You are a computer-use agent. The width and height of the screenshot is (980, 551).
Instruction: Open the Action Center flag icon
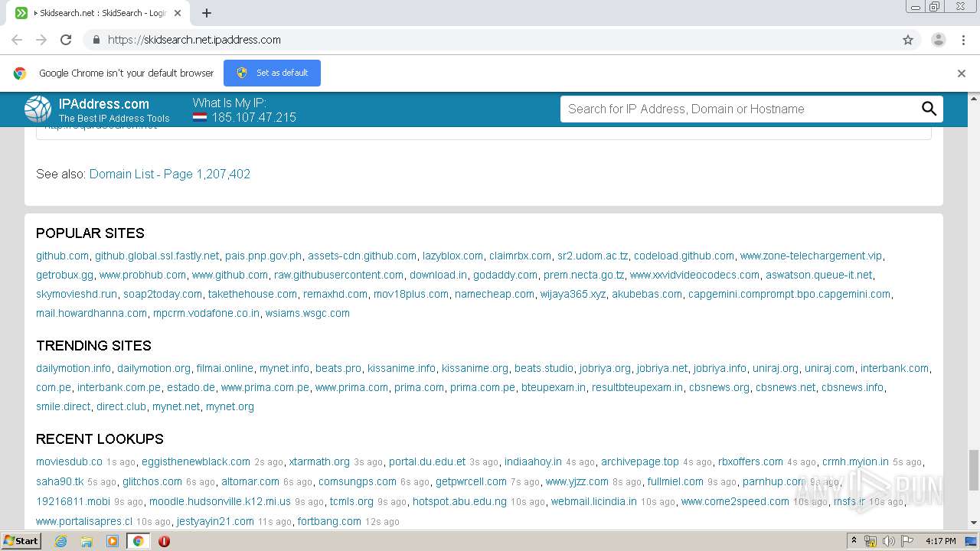tap(906, 541)
